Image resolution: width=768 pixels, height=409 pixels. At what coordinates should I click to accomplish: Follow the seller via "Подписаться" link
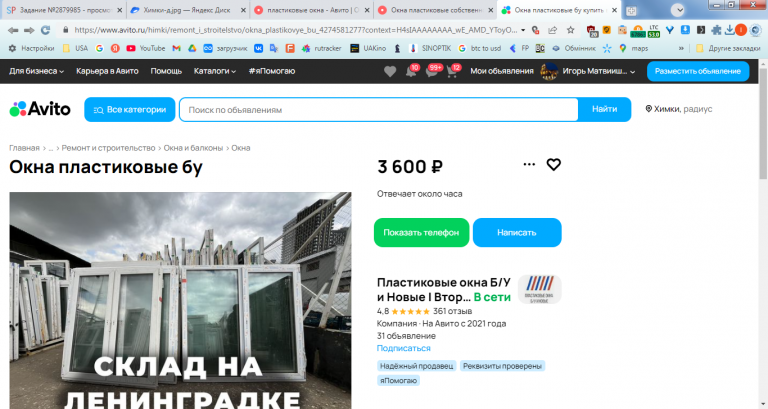[404, 348]
